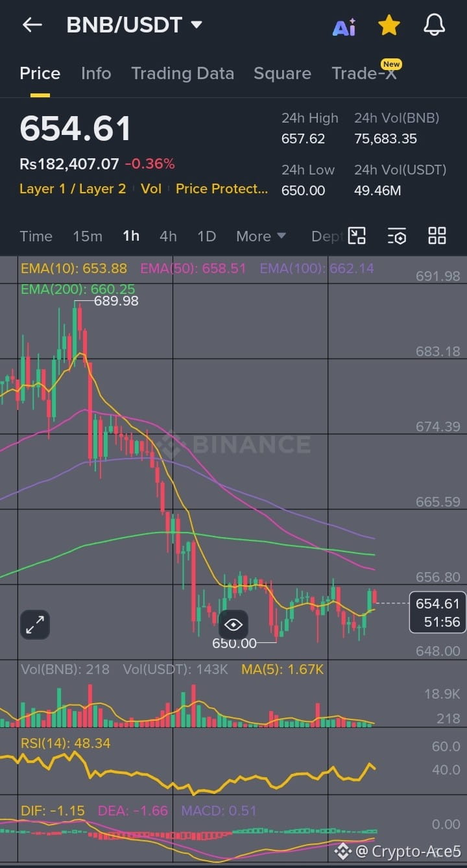Image resolution: width=467 pixels, height=868 pixels.
Task: Tap the -0.36% change value
Action: (150, 163)
